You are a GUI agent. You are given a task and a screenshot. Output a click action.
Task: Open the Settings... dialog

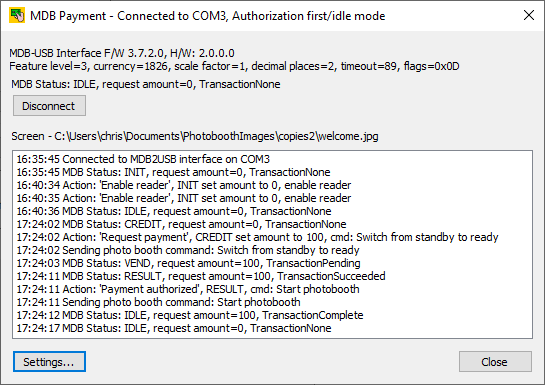49,362
